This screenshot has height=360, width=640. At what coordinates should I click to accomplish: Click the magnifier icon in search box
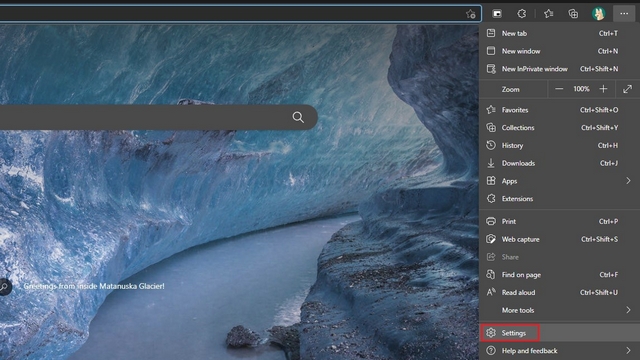point(298,118)
